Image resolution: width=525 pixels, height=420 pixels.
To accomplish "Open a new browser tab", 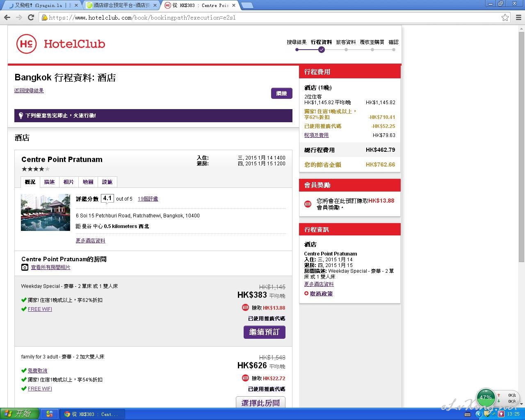I will 247,5.
